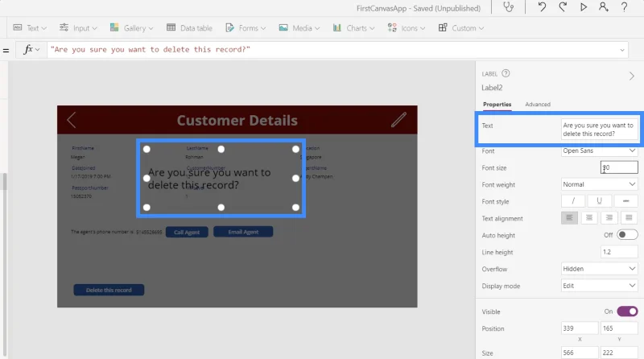Open the Help question mark icon
This screenshot has height=359, width=644.
(x=624, y=7)
